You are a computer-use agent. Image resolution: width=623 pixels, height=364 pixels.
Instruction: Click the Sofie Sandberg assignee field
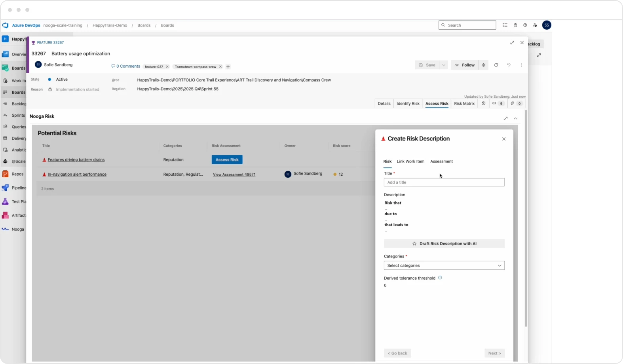click(x=54, y=64)
